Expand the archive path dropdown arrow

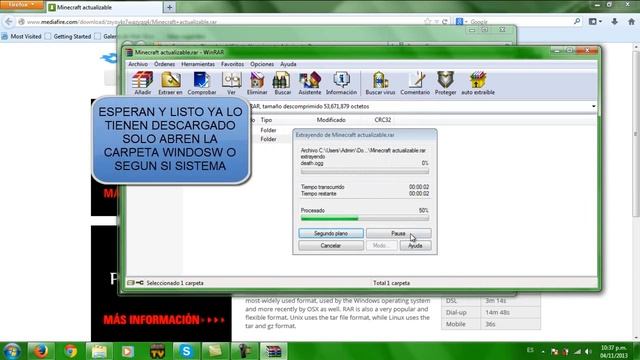point(593,107)
